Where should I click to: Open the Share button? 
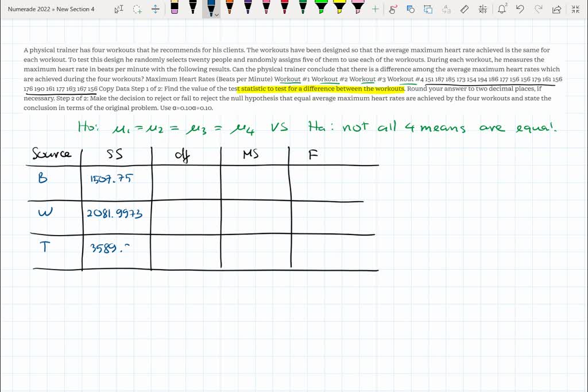tap(557, 9)
